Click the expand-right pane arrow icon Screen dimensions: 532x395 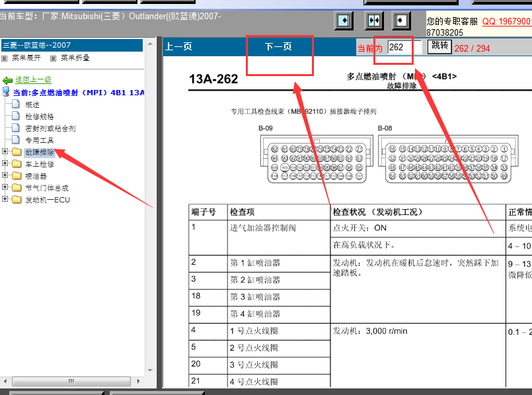coord(344,21)
